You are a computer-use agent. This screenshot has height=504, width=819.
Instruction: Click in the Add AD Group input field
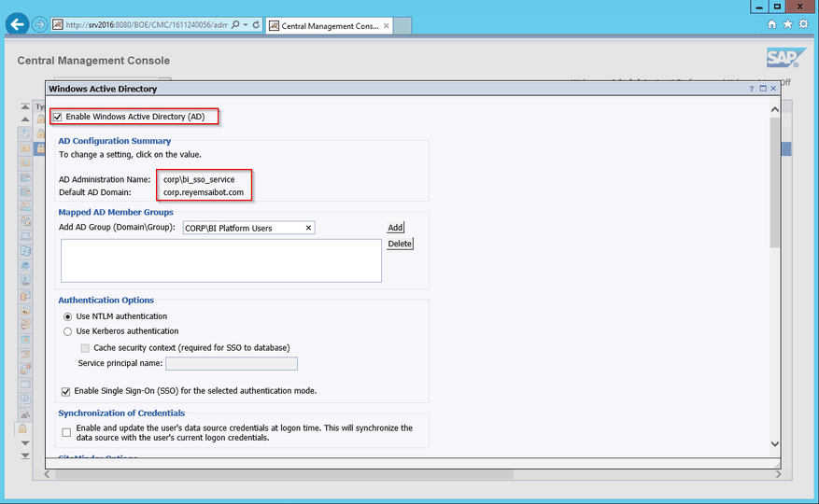tap(248, 228)
